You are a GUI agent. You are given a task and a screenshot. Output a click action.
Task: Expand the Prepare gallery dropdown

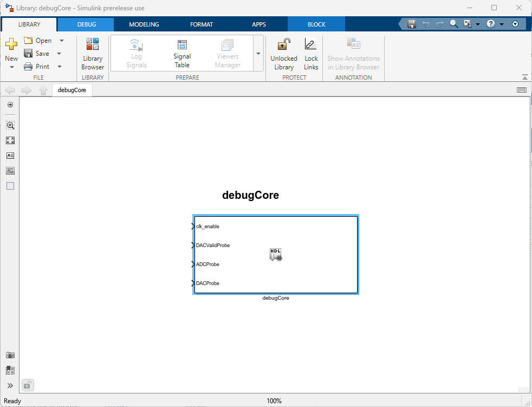pos(258,53)
